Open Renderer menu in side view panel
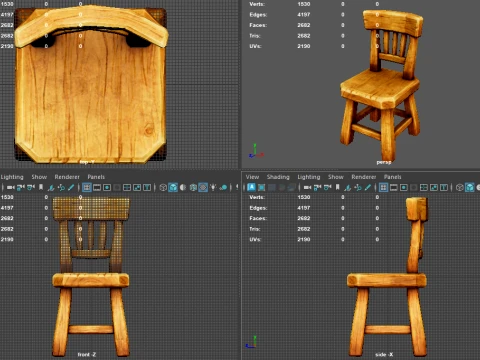 pyautogui.click(x=364, y=177)
